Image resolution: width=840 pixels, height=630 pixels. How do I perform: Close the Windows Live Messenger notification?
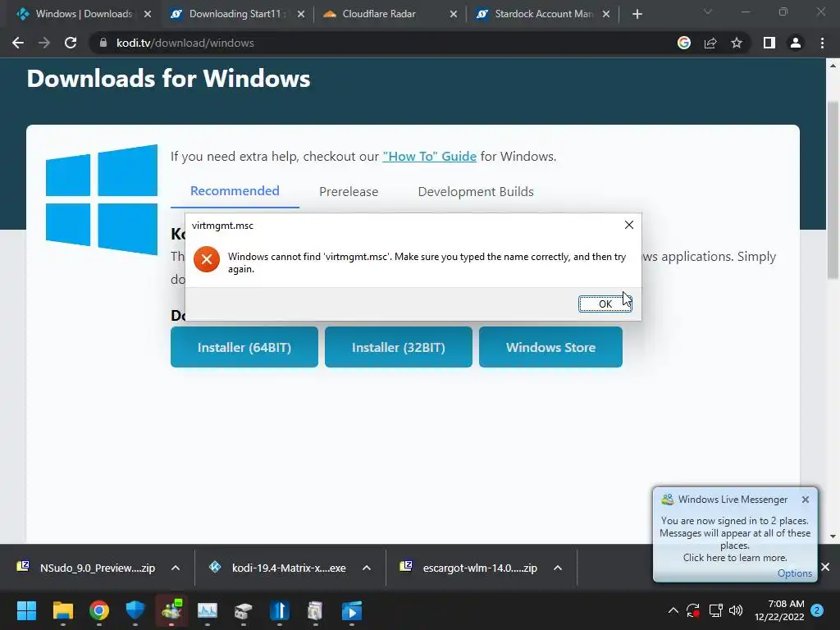(x=806, y=500)
